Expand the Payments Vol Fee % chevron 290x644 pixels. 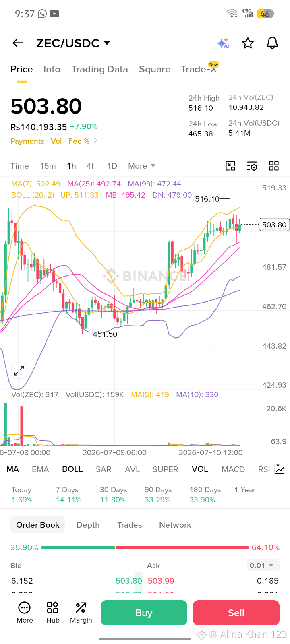click(95, 141)
